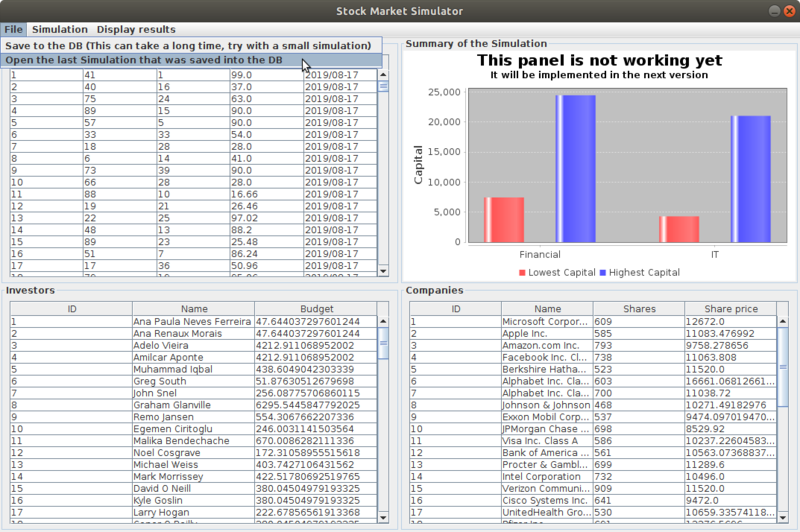Screen dimensions: 800x532
Task: Select the Intel Corporation company row
Action: tap(547, 477)
